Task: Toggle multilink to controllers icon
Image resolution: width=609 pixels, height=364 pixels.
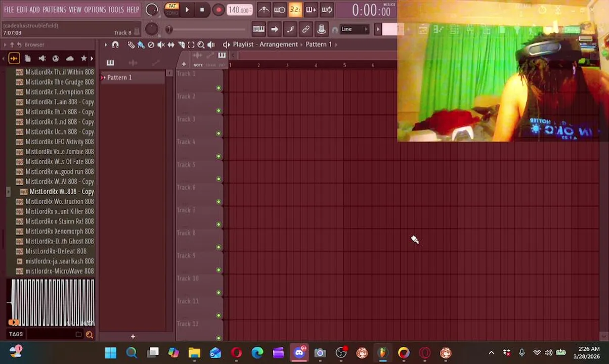Action: 306,29
